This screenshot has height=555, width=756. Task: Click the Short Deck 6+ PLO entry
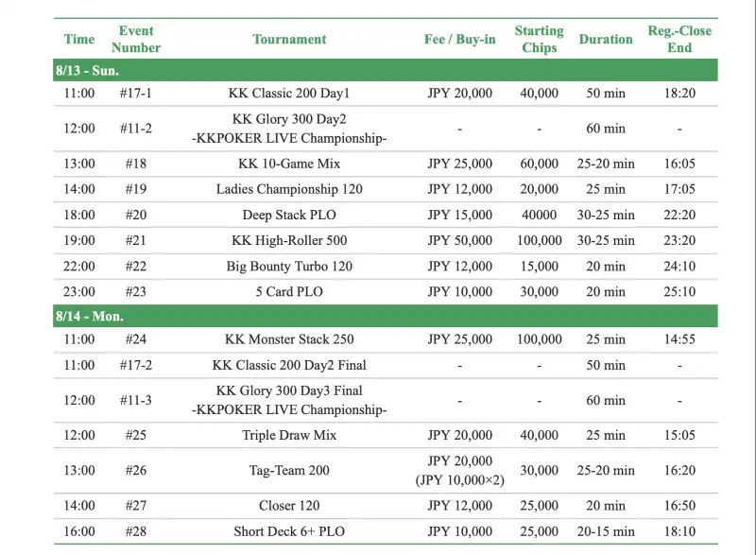click(x=289, y=531)
